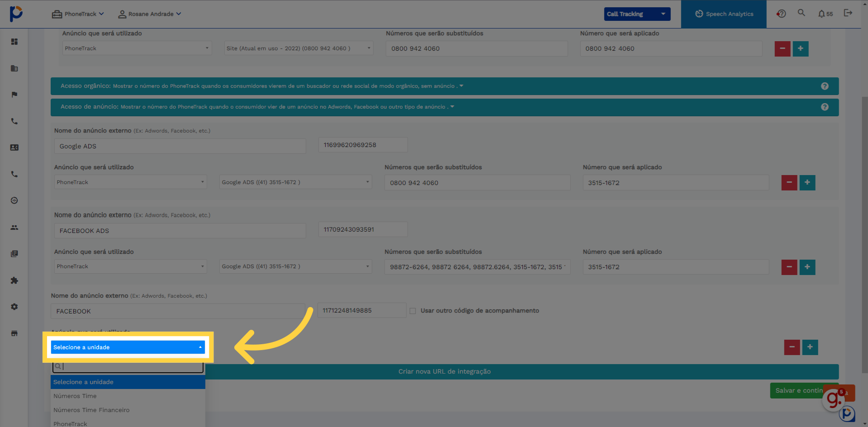Click the help question icon in header

(x=781, y=14)
